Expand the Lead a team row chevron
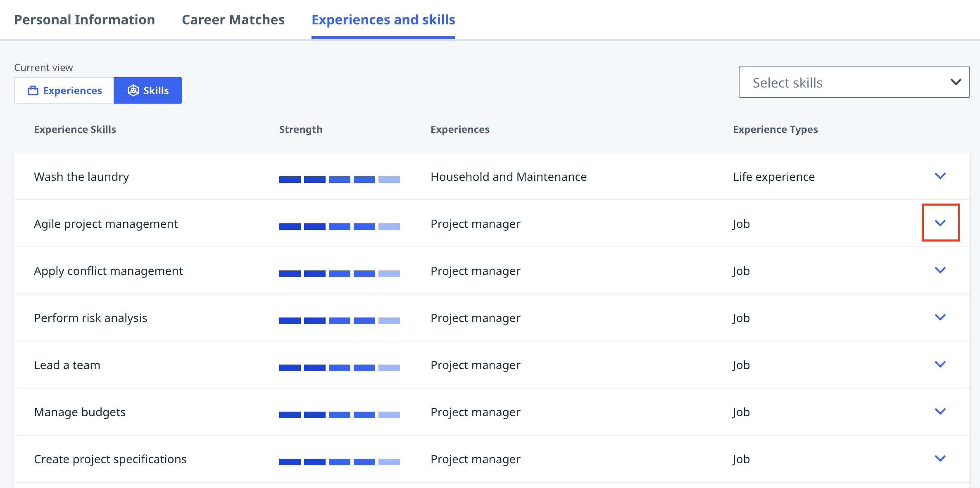This screenshot has width=980, height=488. point(940,365)
